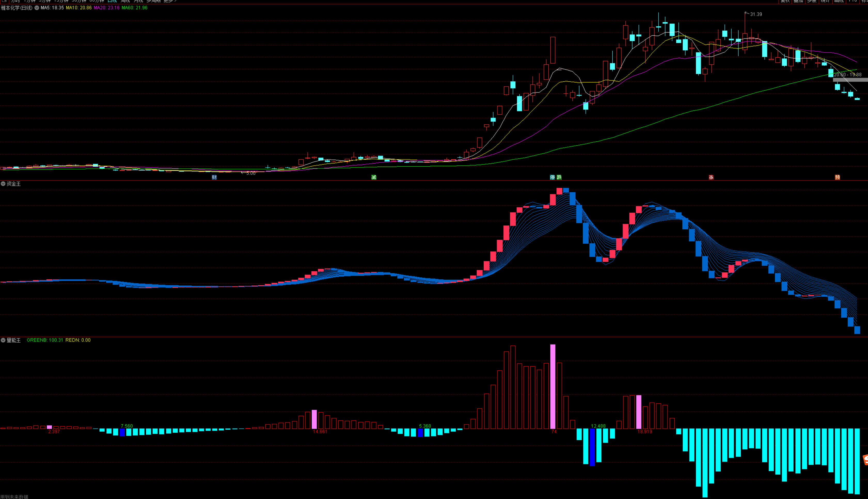Click the 31.39 high price label
Image resolution: width=868 pixels, height=499 pixels.
point(756,14)
